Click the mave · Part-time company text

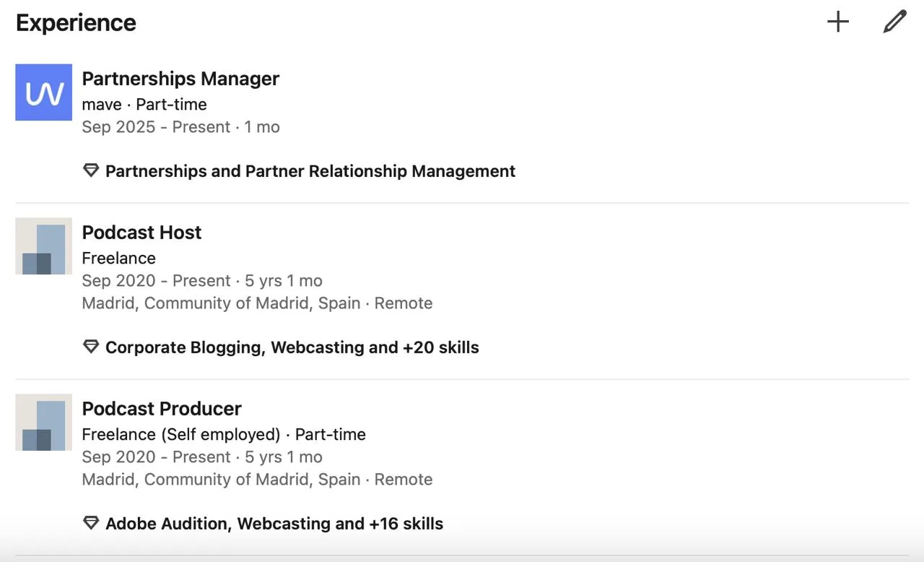(144, 105)
